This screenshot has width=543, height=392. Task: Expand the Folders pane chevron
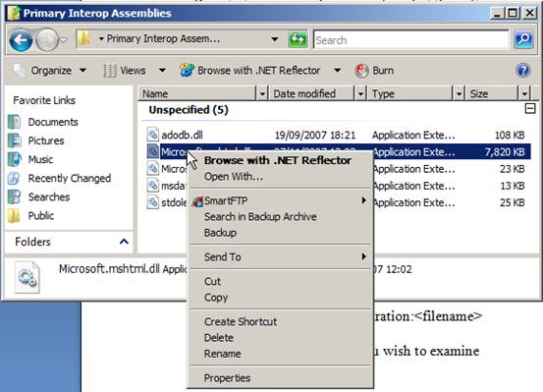pyautogui.click(x=124, y=242)
